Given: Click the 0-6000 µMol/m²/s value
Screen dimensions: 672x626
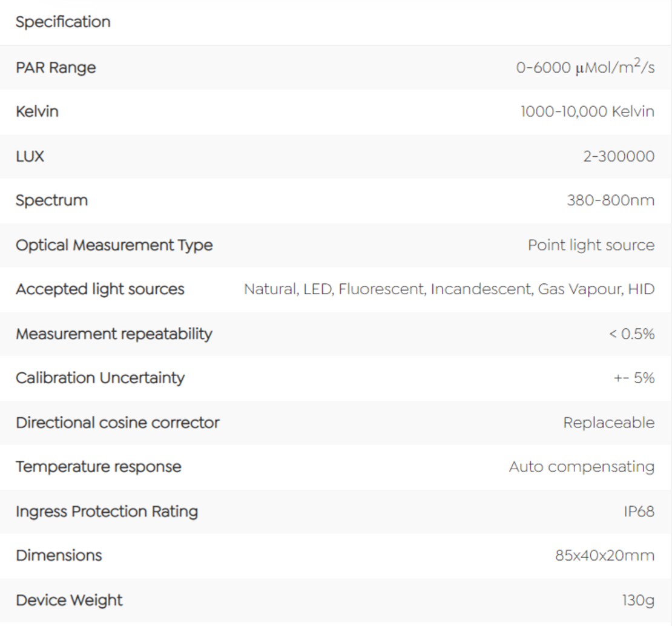Looking at the screenshot, I should [585, 67].
